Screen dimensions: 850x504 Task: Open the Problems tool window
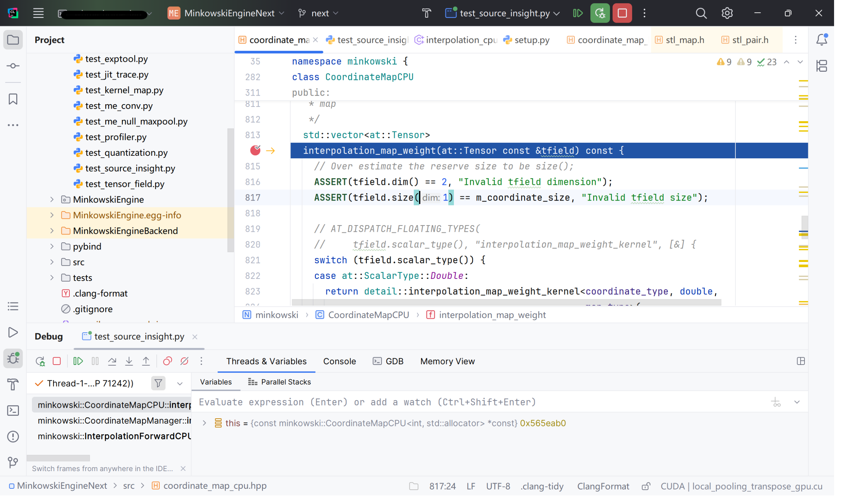[x=13, y=437]
